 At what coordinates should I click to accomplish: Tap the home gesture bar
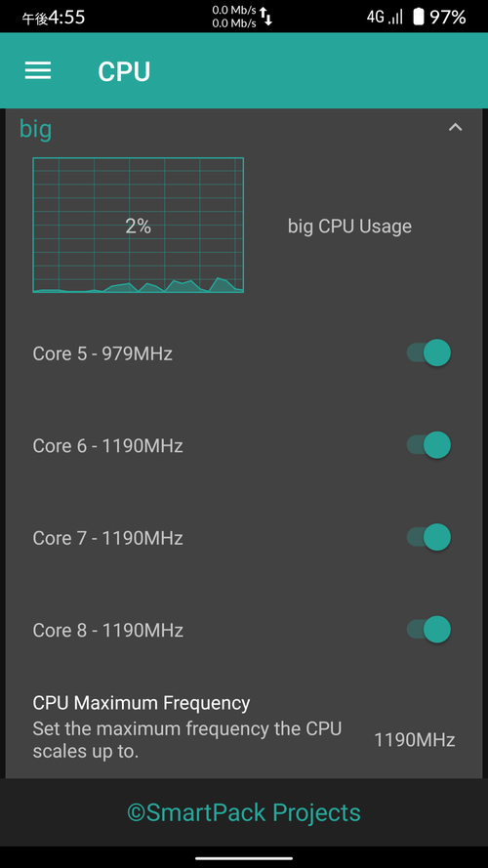(x=244, y=858)
